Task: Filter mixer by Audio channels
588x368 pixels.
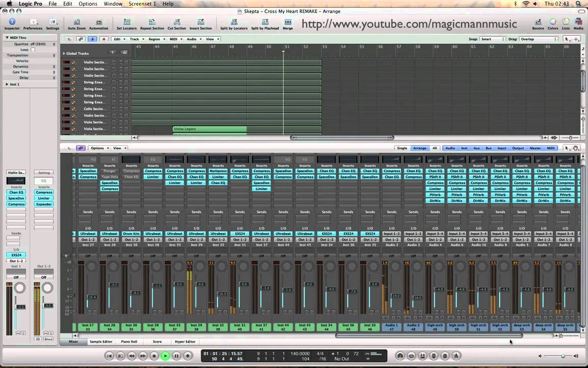Action: point(450,148)
